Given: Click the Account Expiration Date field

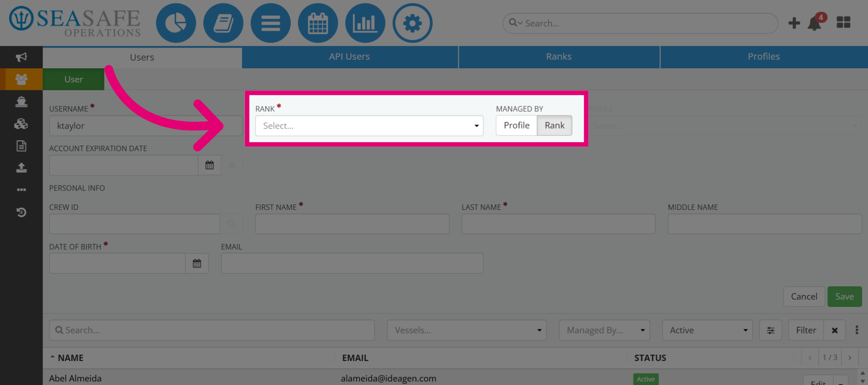Looking at the screenshot, I should point(123,165).
